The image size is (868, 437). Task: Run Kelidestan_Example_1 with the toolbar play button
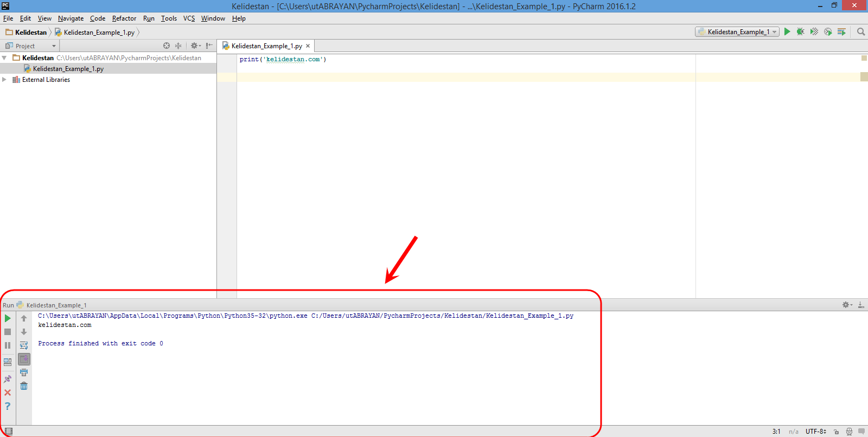(x=787, y=32)
